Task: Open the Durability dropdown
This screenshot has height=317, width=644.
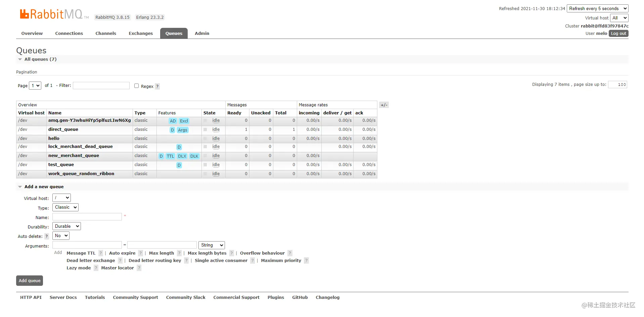Action: point(66,226)
